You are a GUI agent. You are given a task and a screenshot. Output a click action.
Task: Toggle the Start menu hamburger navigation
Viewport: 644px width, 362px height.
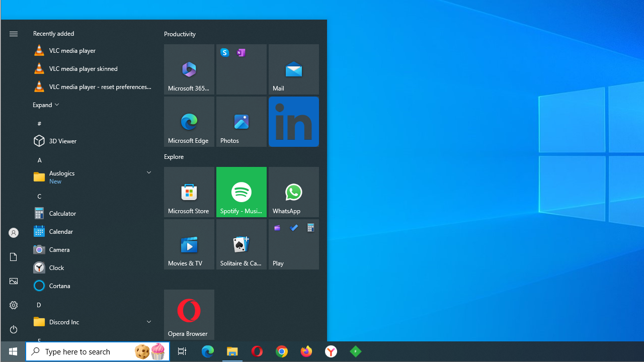coord(14,34)
